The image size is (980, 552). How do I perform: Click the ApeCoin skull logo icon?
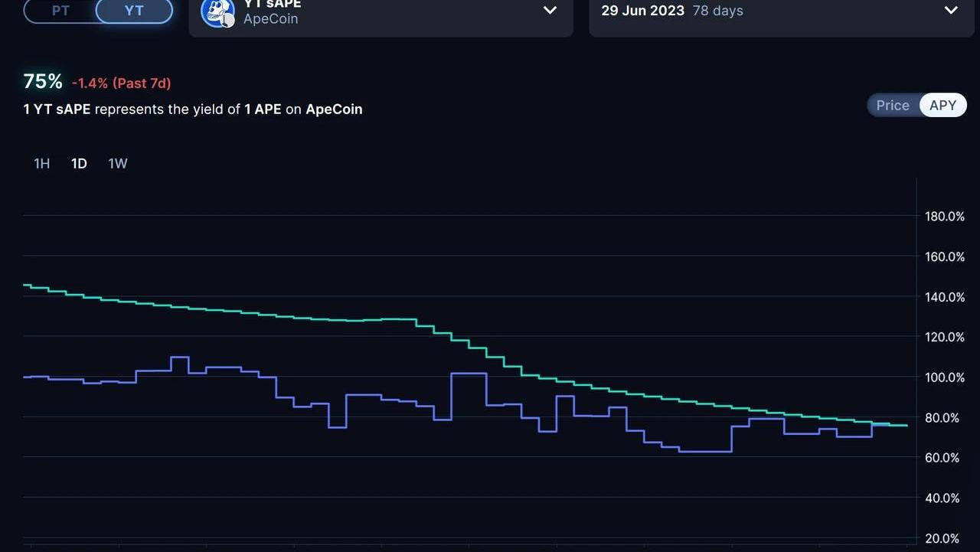217,11
